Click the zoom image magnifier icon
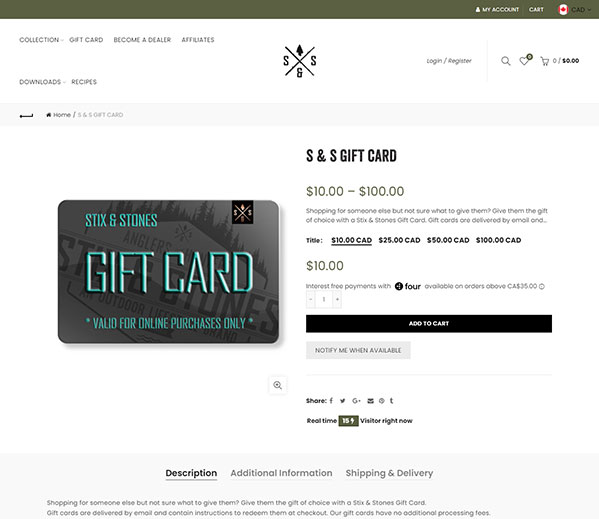Viewport: 599px width, 519px height. [x=278, y=385]
